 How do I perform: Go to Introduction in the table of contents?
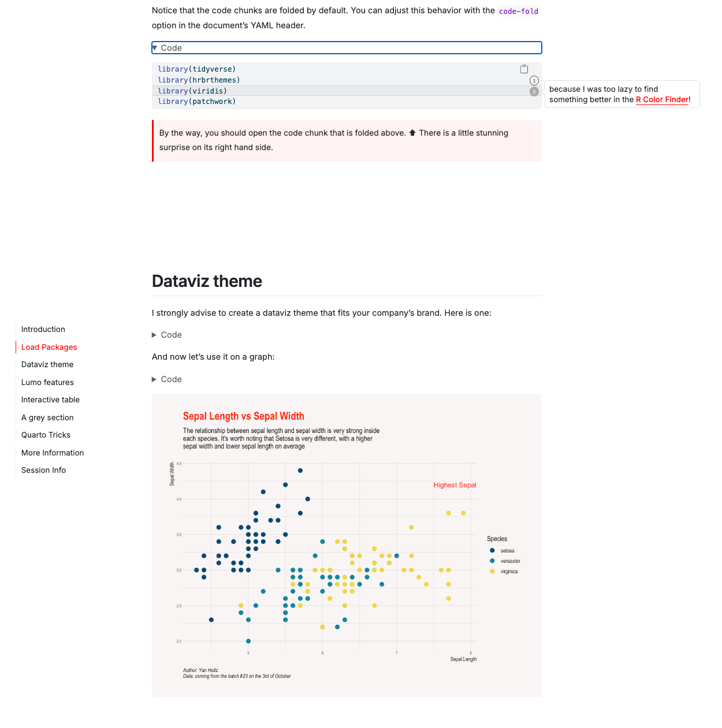click(x=43, y=330)
